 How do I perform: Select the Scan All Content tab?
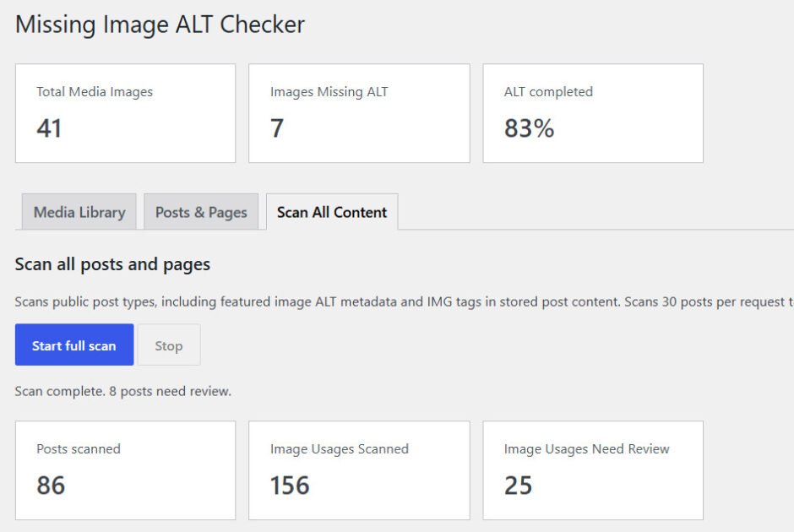pyautogui.click(x=332, y=212)
